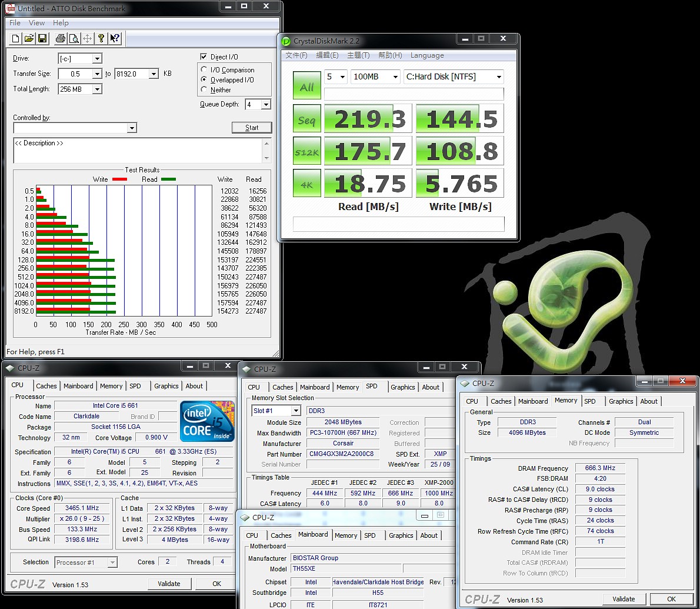Run All tests in CrystalDiskMark
Screen dimensions: 700x609
[306, 85]
